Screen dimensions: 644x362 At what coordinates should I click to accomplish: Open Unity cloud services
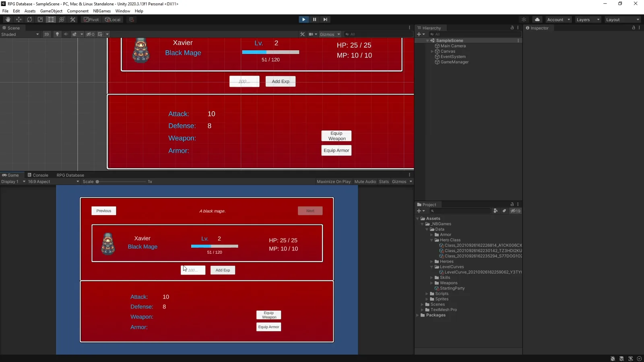(537, 19)
